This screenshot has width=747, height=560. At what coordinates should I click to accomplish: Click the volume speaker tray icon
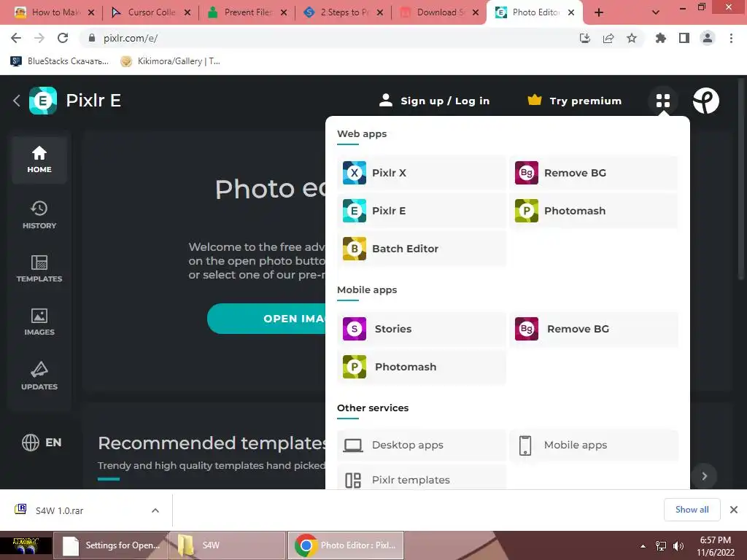678,546
